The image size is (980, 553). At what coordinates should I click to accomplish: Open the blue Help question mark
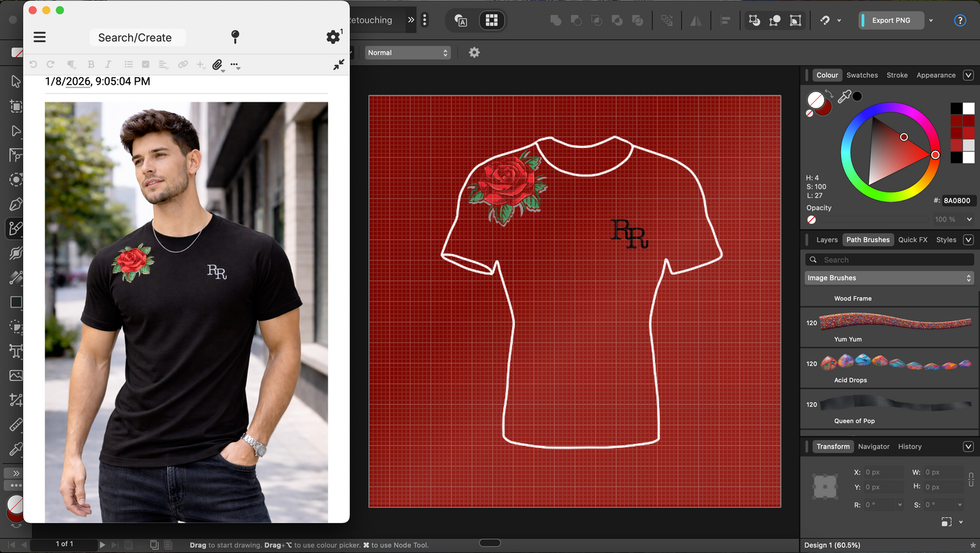pos(960,20)
